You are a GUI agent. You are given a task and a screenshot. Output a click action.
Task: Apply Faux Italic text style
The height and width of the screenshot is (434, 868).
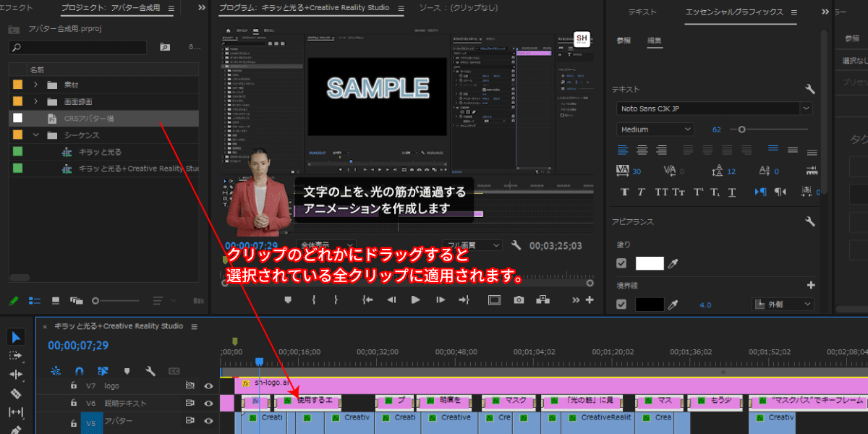click(641, 192)
